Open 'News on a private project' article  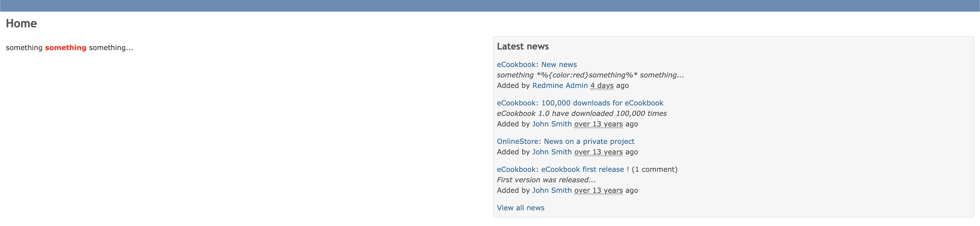click(x=589, y=141)
